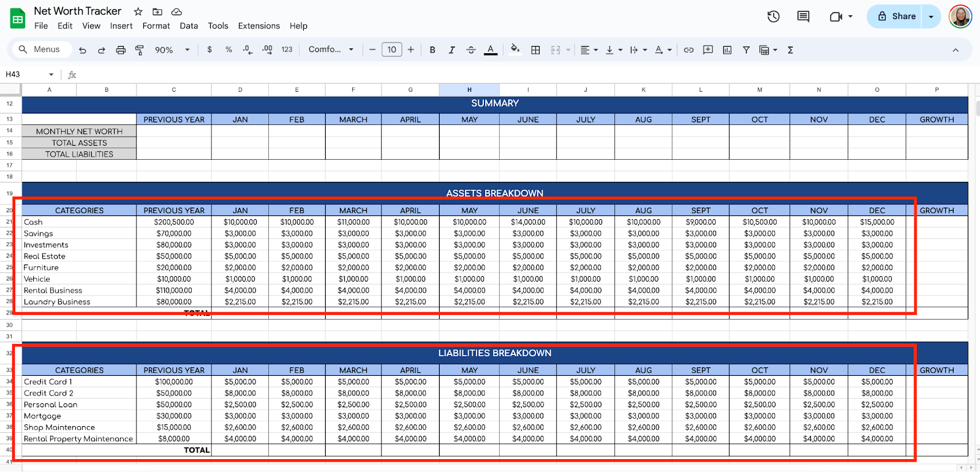
Task: Open the text color picker
Action: coord(491,50)
